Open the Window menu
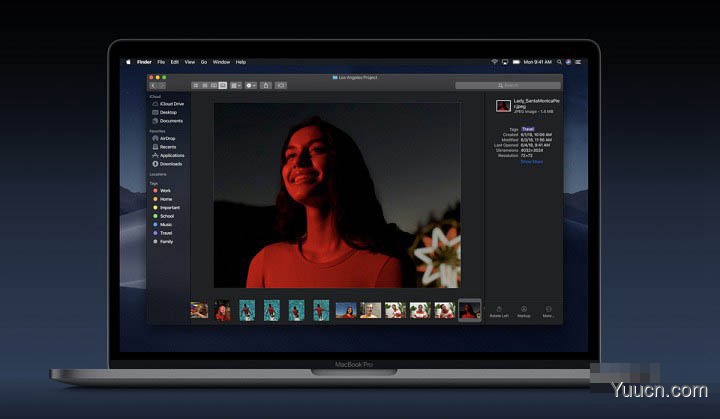This screenshot has width=720, height=419. tap(221, 62)
